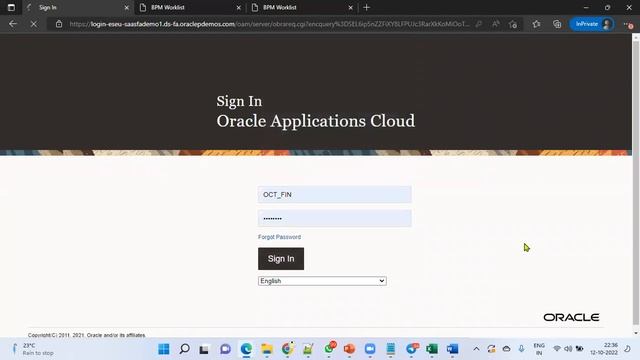The height and width of the screenshot is (360, 640).
Task: Open the Favorites list icon
Action: pyautogui.click(x=536, y=24)
